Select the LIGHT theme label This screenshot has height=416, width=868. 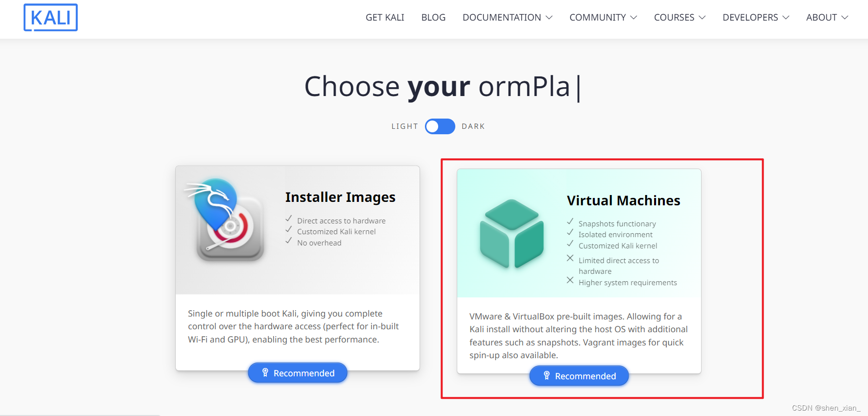pos(404,126)
